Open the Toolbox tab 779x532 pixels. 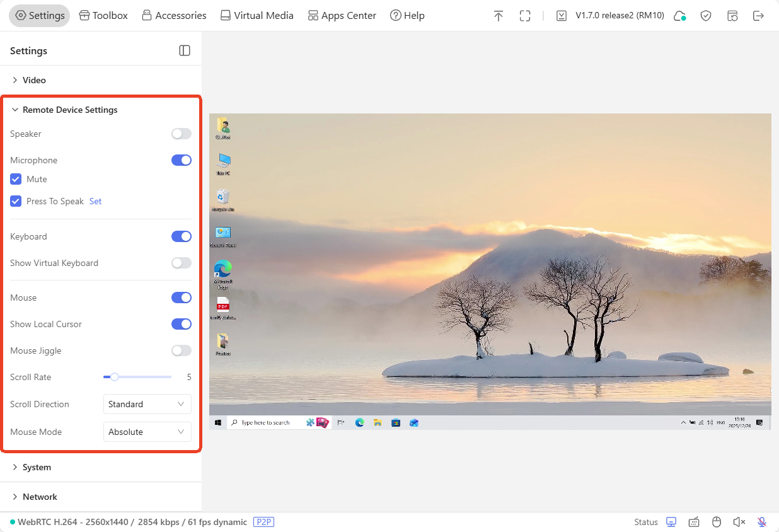click(x=103, y=16)
